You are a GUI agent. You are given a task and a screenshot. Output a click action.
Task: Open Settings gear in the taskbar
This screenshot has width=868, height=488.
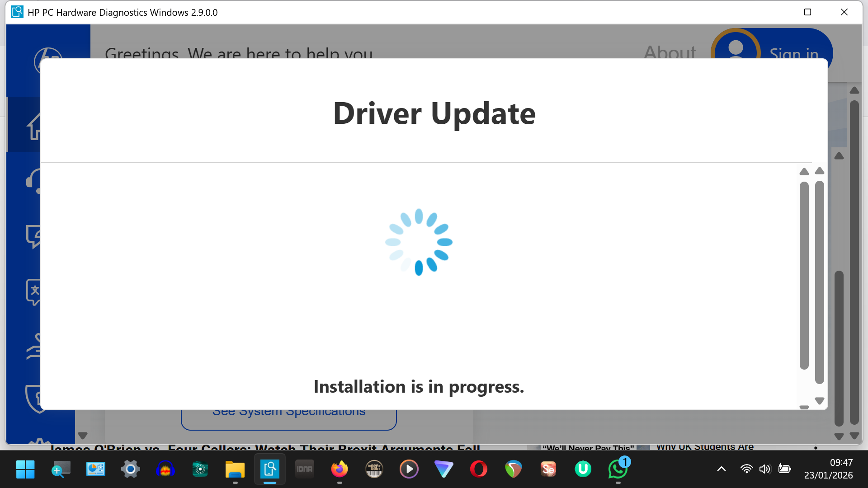130,469
